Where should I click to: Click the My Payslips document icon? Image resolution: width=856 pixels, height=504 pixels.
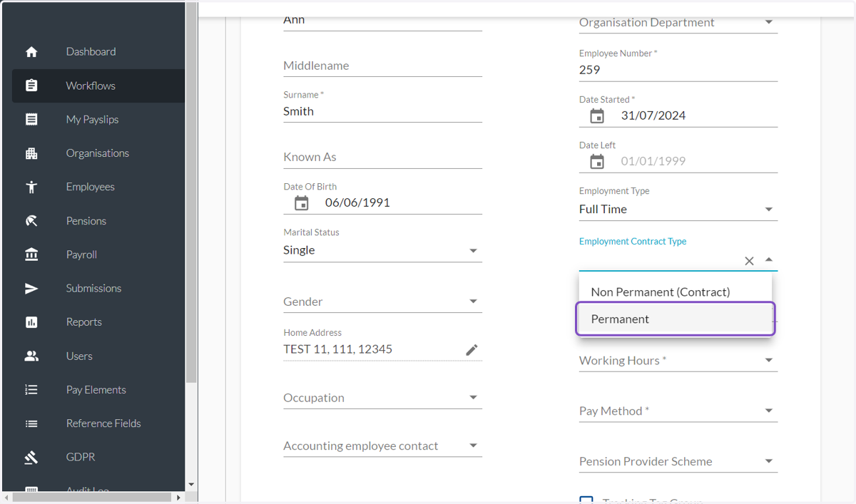pyautogui.click(x=31, y=120)
